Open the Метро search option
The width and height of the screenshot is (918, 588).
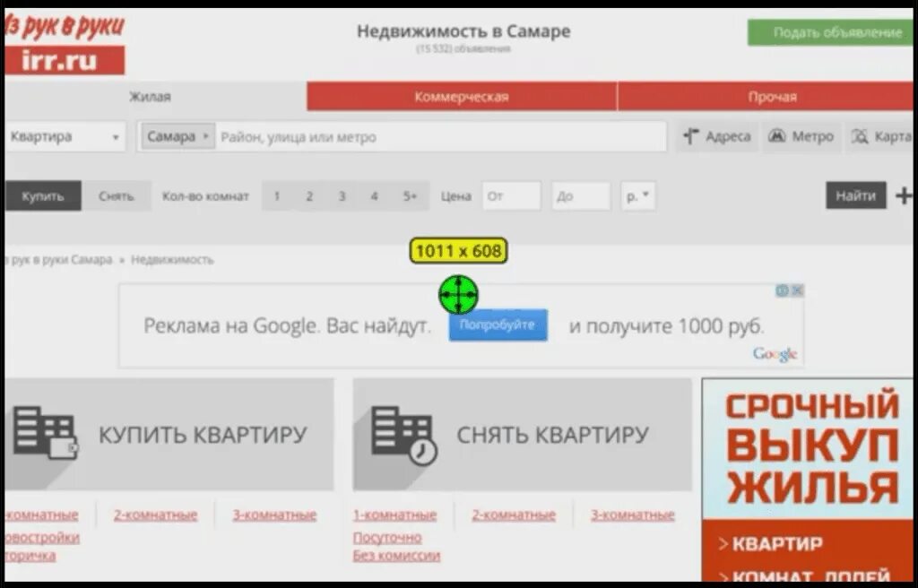(801, 137)
